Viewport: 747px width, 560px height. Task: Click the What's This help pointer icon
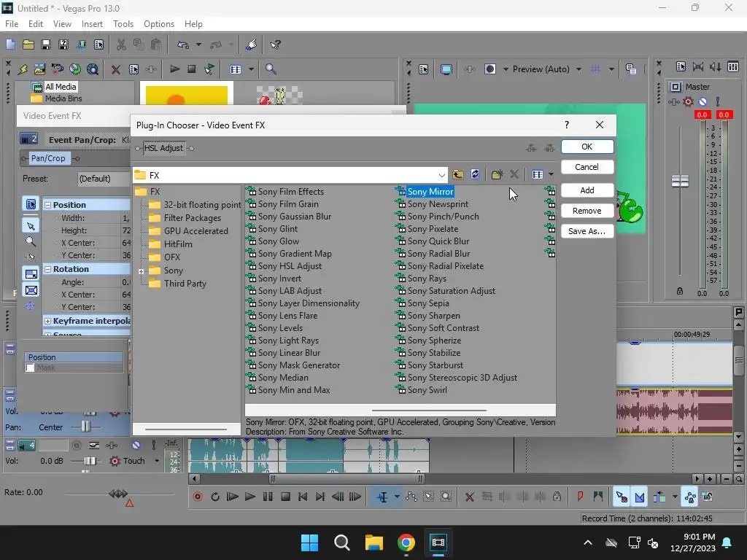[275, 44]
